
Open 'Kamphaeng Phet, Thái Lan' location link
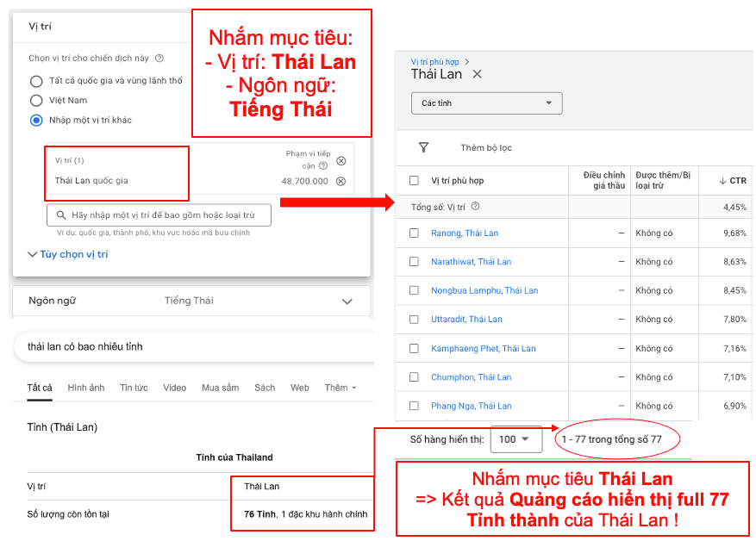[483, 348]
